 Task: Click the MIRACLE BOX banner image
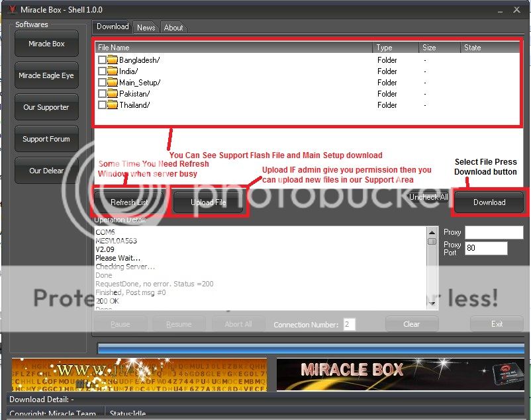[x=401, y=374]
